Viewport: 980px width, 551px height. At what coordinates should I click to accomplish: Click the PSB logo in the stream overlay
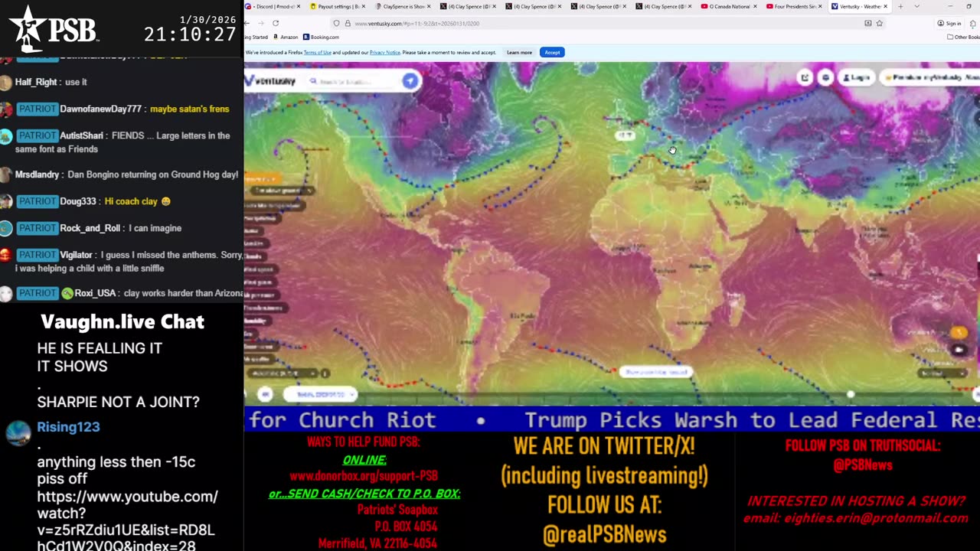pyautogui.click(x=54, y=31)
